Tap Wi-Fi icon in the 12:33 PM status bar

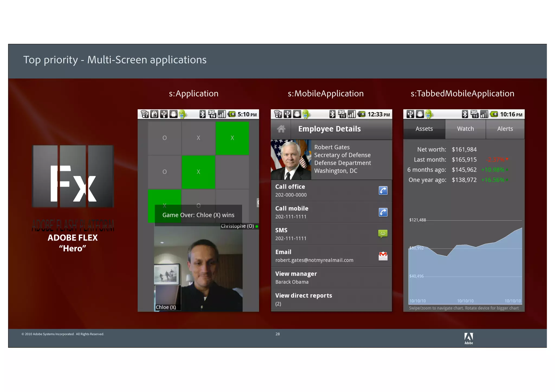tap(278, 114)
